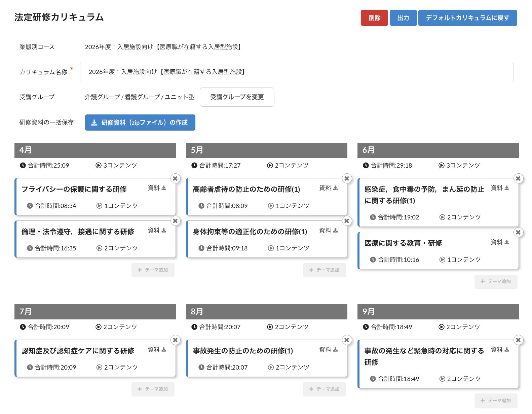
Task: Download 資料 for 倫理・法令遵守, 接遇に関する研修
Action: (157, 230)
